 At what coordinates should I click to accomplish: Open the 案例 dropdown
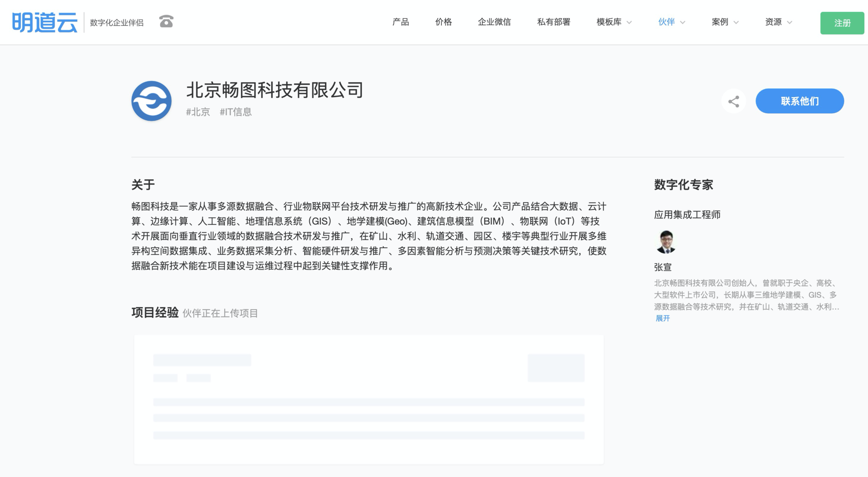tap(725, 22)
